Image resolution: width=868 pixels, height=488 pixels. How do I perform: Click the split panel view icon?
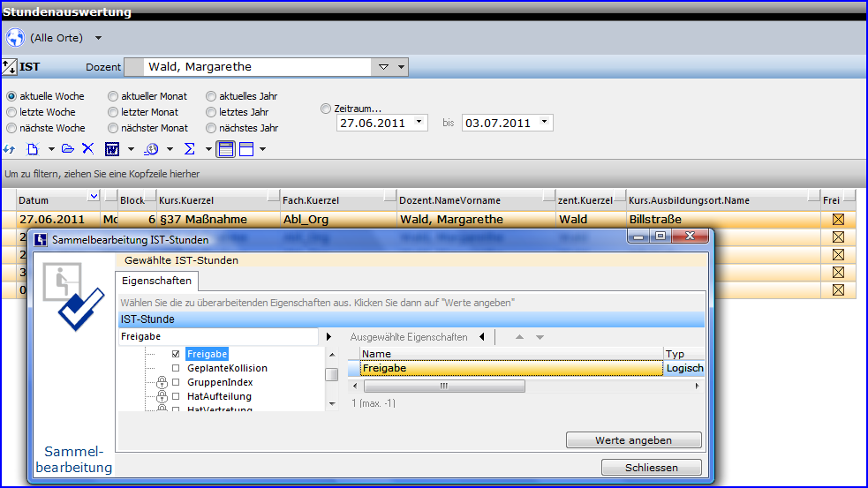(246, 149)
